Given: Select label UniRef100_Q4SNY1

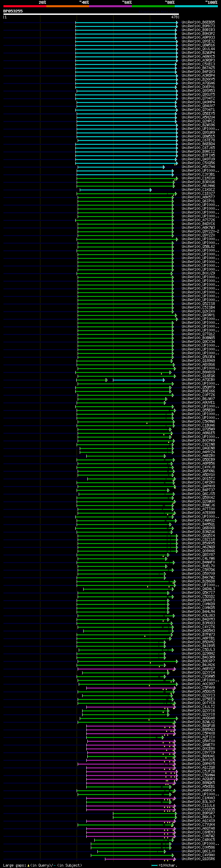Looking at the screenshot, I should (x=198, y=315).
